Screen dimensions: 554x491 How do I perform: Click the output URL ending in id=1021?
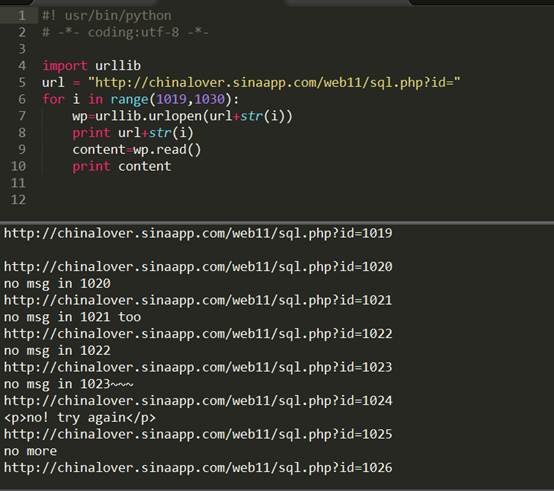pos(198,301)
